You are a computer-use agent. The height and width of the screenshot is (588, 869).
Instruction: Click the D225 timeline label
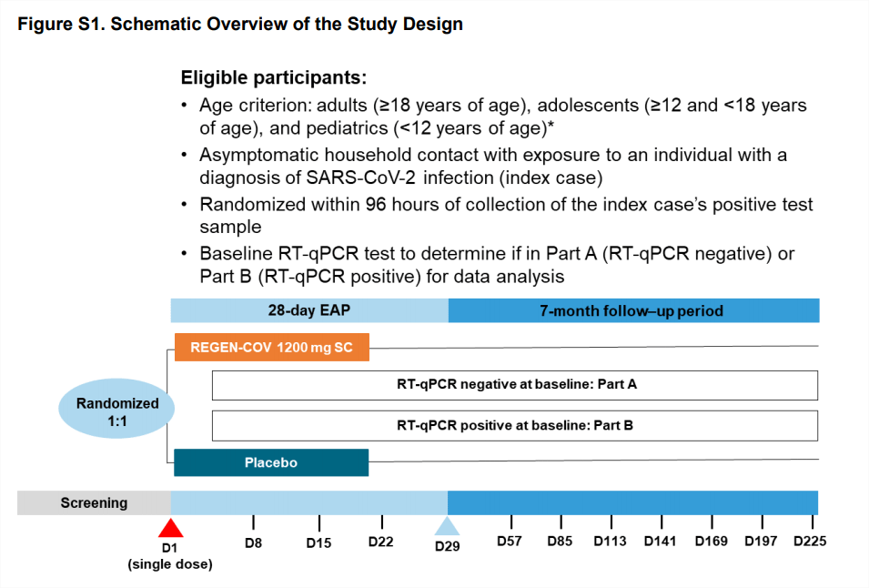(x=811, y=542)
